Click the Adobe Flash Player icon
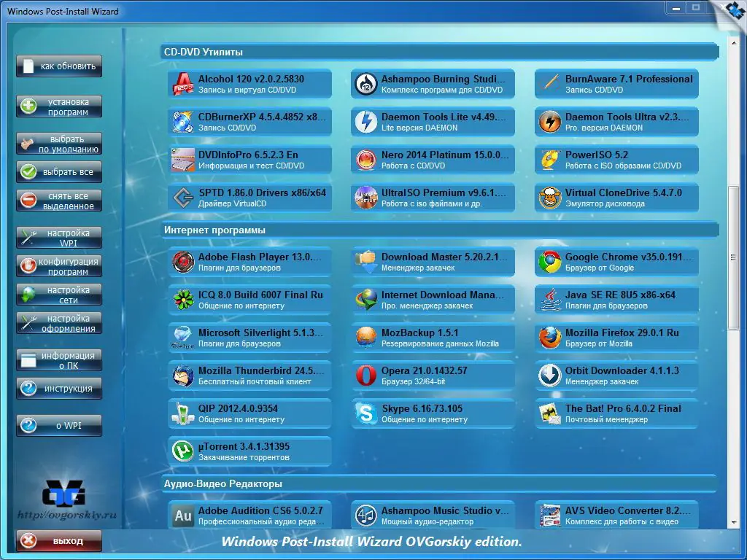This screenshot has width=747, height=560. [183, 262]
